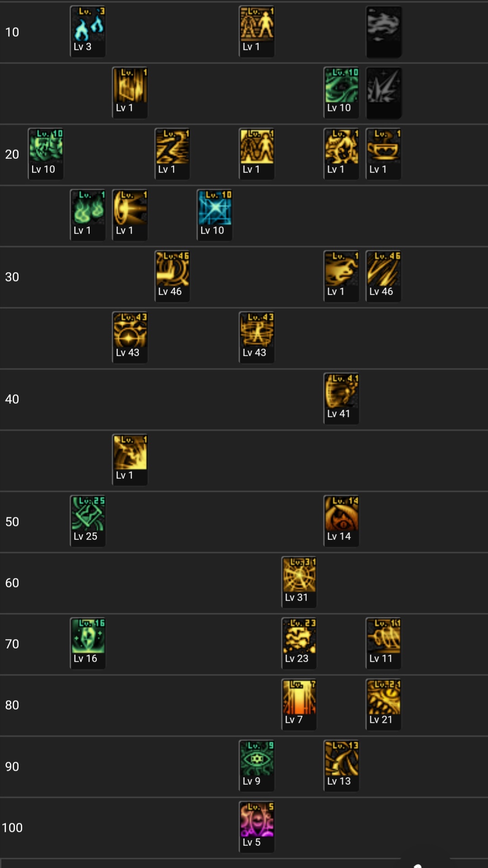Tap the locked gray cloud skill icon
This screenshot has width=488, height=868.
(384, 32)
